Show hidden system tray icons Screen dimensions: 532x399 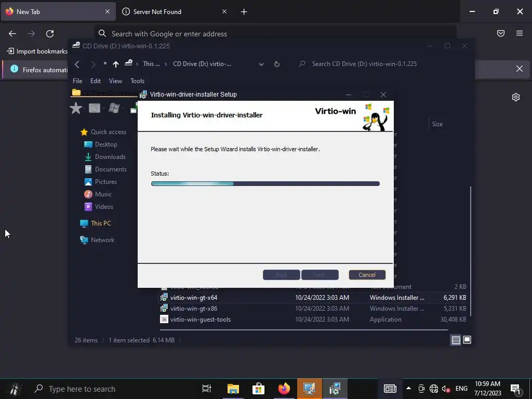408,389
